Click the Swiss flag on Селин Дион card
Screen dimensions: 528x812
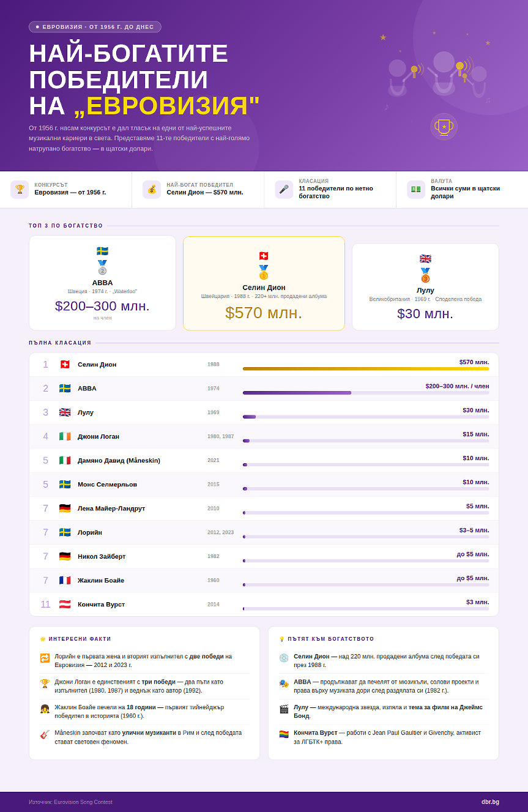click(264, 256)
